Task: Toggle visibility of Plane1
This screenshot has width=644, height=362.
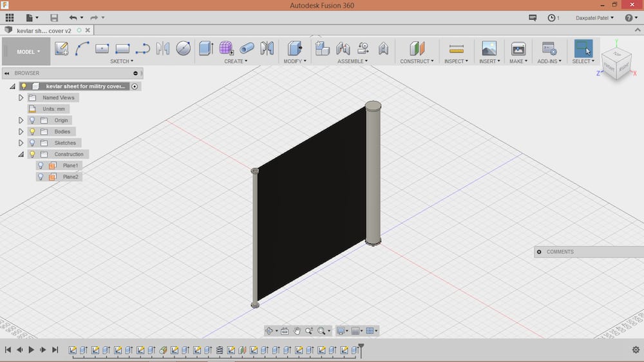Action: click(x=41, y=166)
